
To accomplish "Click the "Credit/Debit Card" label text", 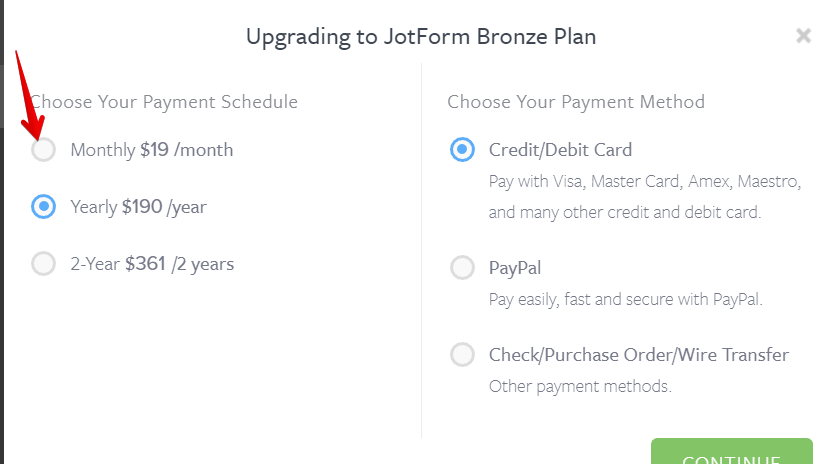I will click(x=560, y=150).
